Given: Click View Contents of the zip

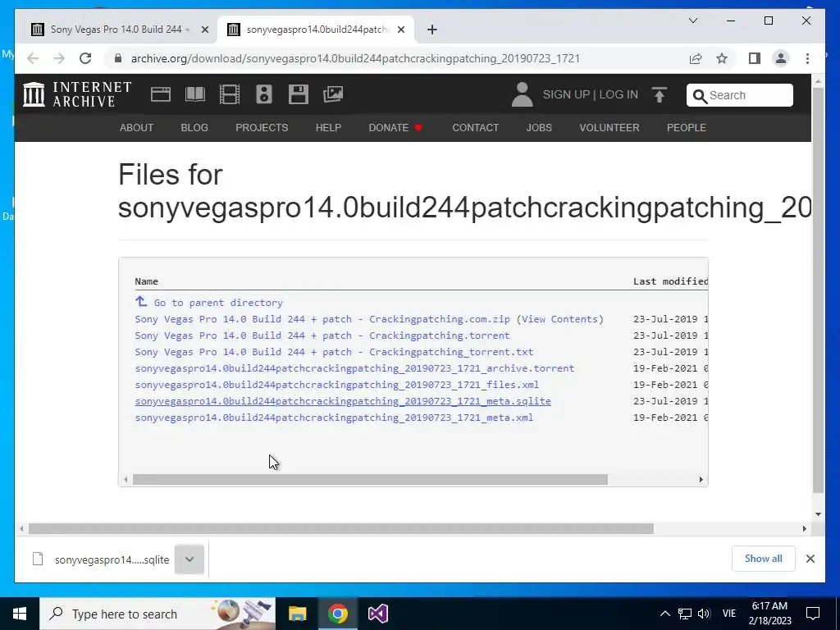Looking at the screenshot, I should [559, 319].
